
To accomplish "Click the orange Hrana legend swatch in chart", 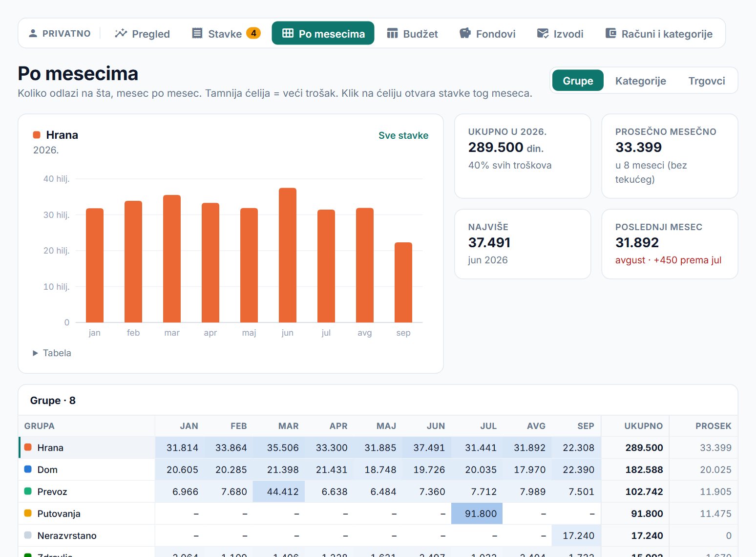I will 37,135.
